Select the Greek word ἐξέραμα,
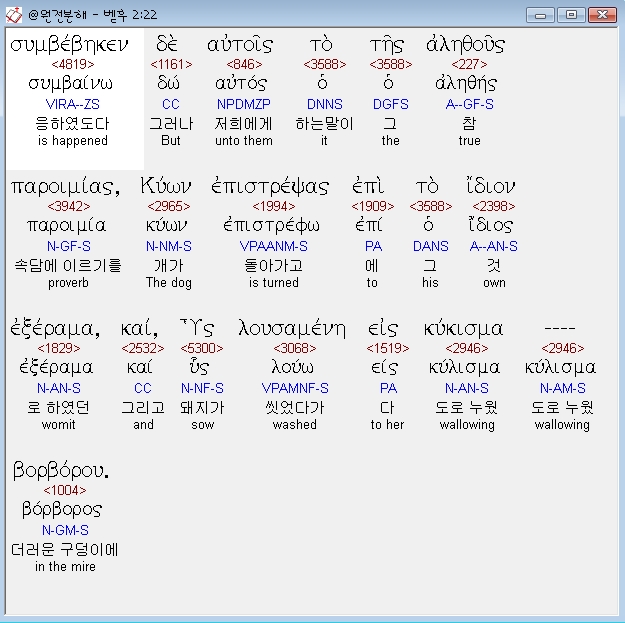The height and width of the screenshot is (623, 625). (55, 329)
